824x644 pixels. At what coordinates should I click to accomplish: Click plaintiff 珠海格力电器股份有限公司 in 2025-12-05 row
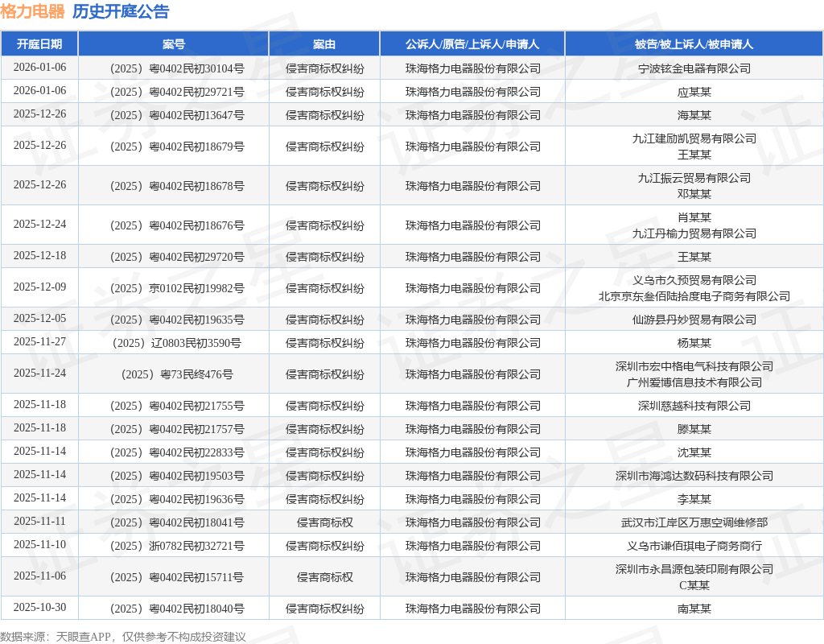pyautogui.click(x=472, y=320)
